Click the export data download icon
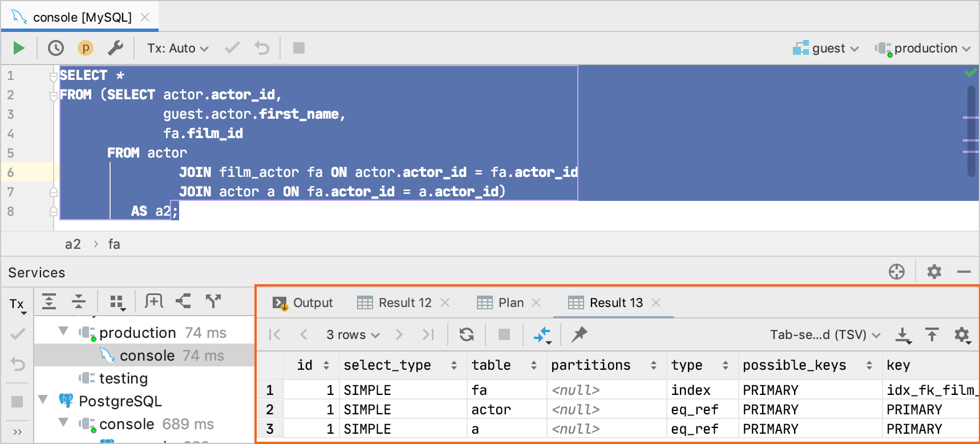This screenshot has height=444, width=980. point(903,335)
